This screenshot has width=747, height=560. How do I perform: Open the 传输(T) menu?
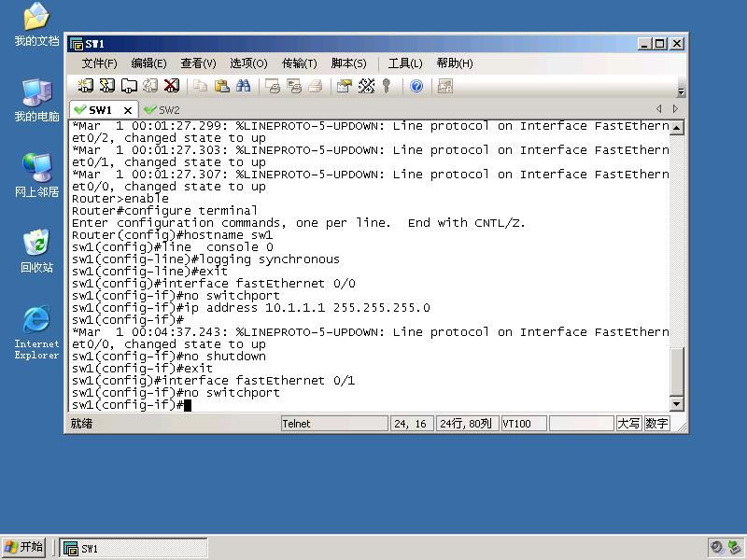pyautogui.click(x=299, y=63)
